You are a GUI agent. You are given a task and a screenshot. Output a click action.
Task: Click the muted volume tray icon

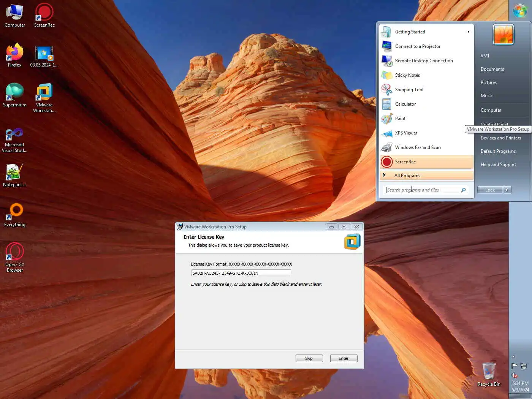pos(515,375)
